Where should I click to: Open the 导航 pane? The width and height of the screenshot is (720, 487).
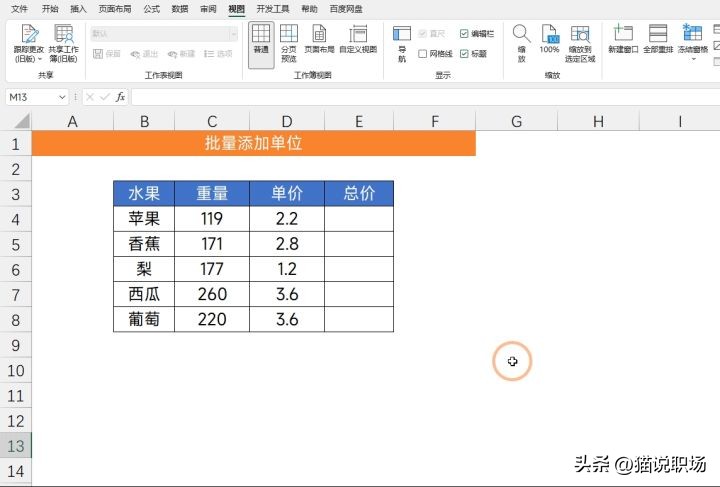(x=402, y=44)
